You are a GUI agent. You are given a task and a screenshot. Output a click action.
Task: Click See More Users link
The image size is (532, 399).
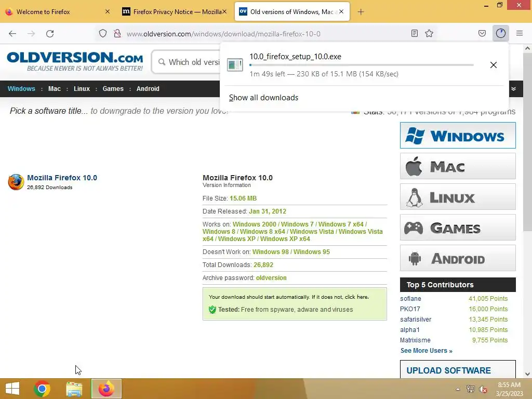click(427, 351)
